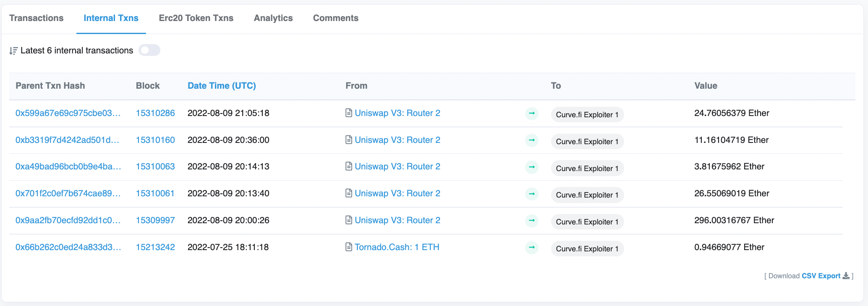View block 15310063
This screenshot has height=306, width=868.
(155, 166)
